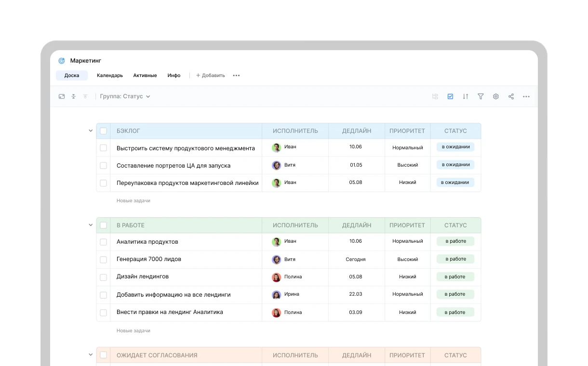588x366 pixels.
Task: Click the collapse all groups icon
Action: [x=74, y=96]
